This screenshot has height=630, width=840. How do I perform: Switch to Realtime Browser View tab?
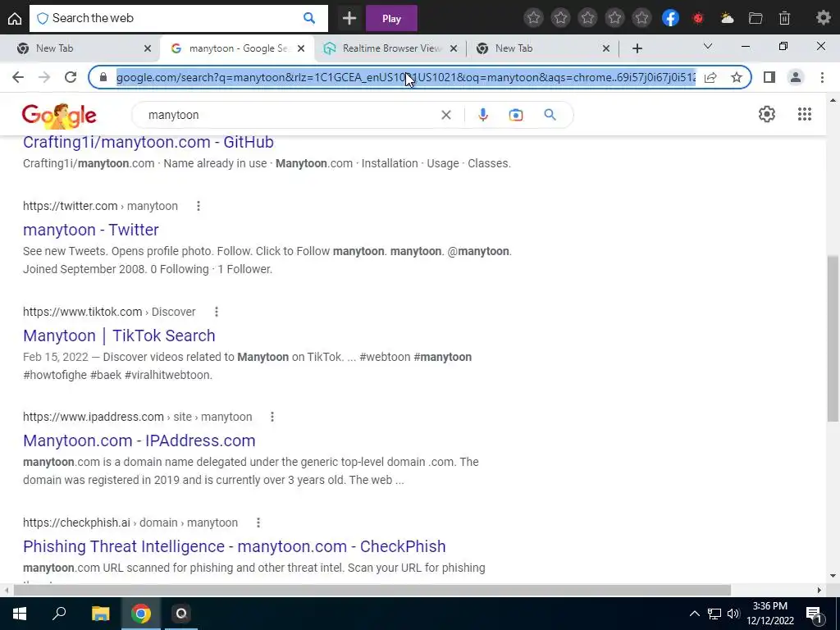[x=391, y=48]
